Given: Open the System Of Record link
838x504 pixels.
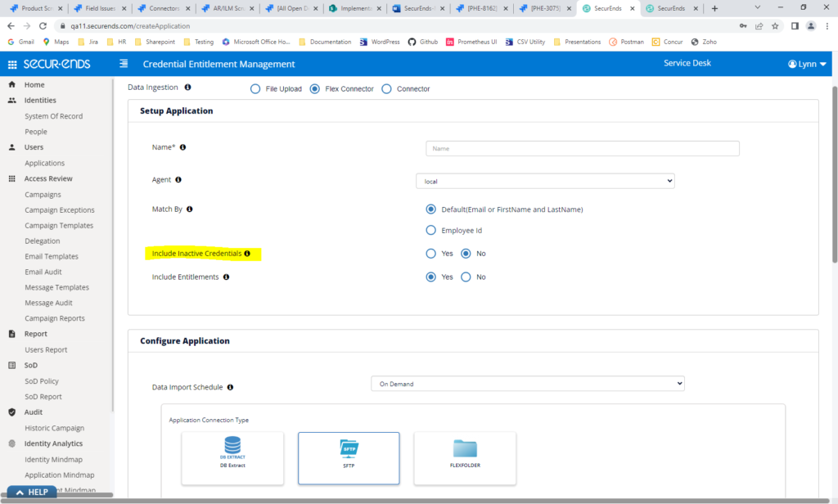Looking at the screenshot, I should click(53, 116).
